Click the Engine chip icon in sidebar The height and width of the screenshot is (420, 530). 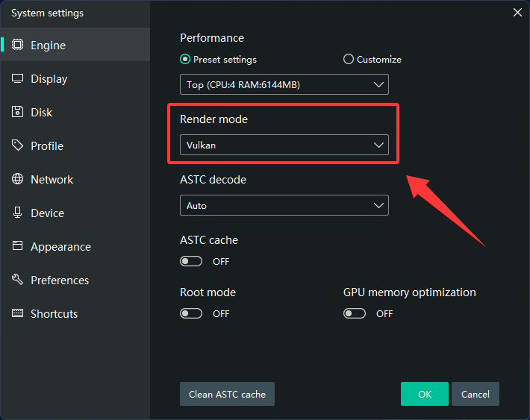click(x=17, y=45)
